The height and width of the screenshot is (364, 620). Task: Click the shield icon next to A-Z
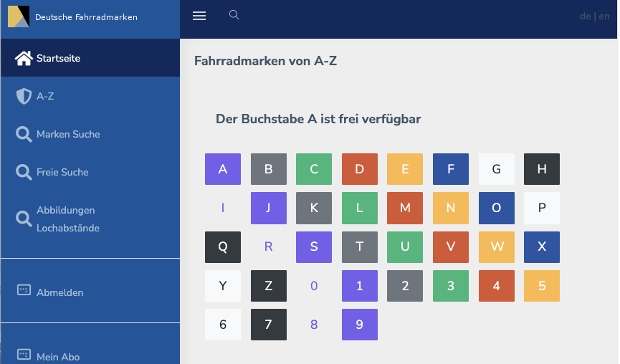tap(24, 96)
